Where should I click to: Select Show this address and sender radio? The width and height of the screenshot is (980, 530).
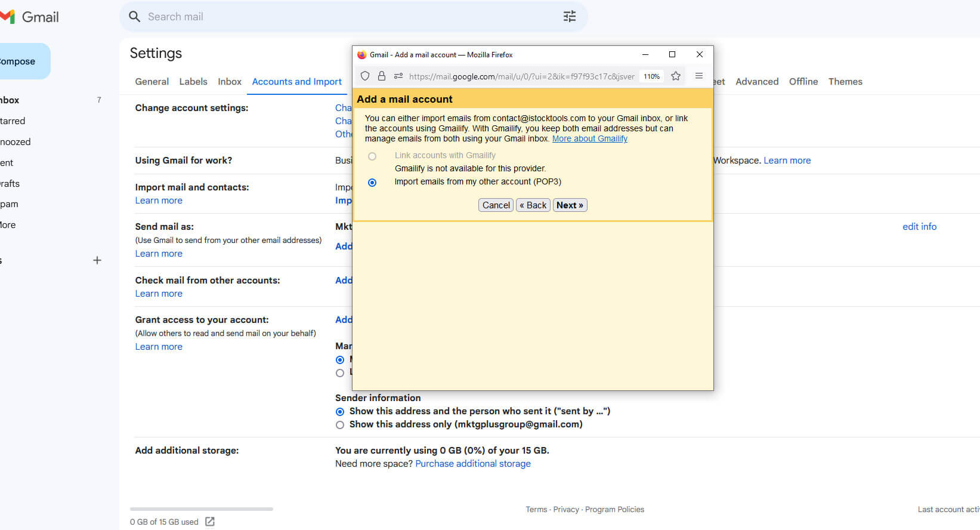(x=340, y=412)
